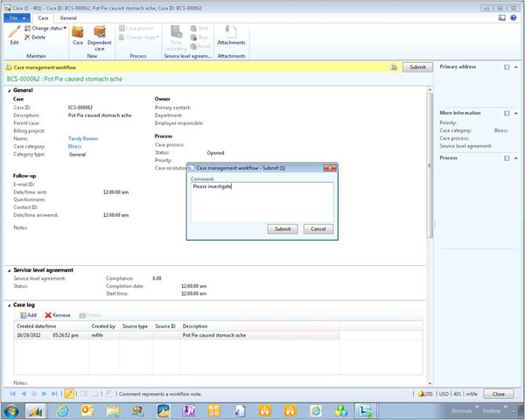Cancel the workflow submit dialog
This screenshot has height=420, width=525.
[x=318, y=228]
